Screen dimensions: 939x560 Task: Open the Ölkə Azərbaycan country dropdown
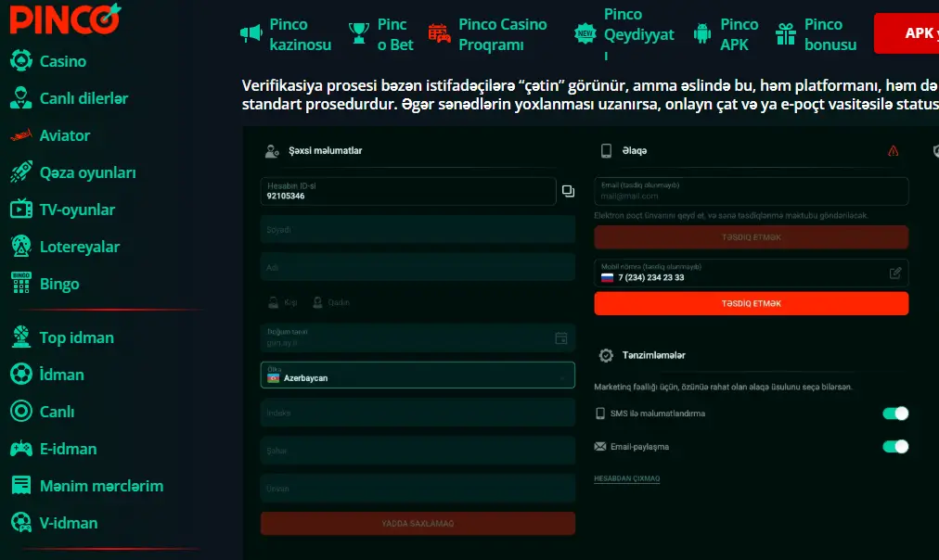pos(418,375)
